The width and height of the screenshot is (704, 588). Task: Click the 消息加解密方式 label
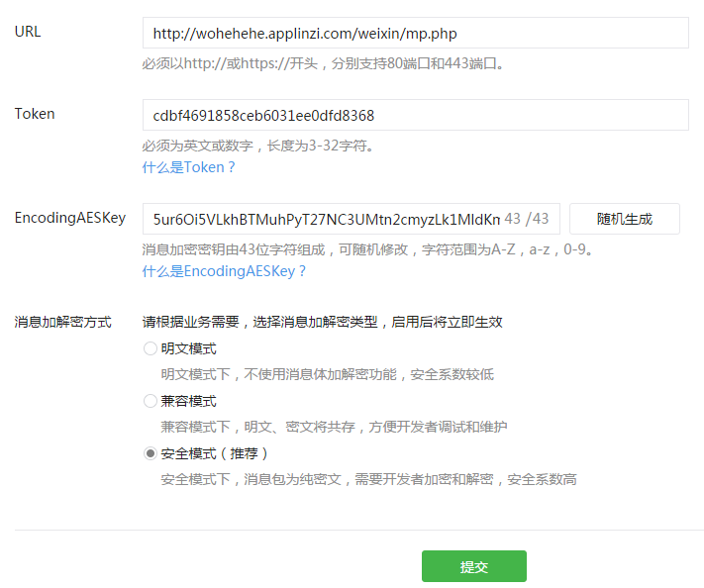pyautogui.click(x=62, y=322)
